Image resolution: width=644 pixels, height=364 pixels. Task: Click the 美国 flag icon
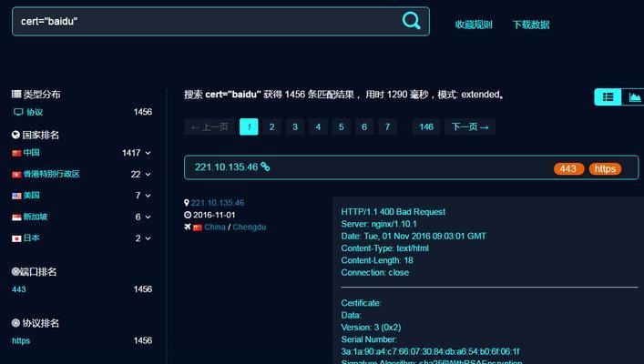[16, 196]
